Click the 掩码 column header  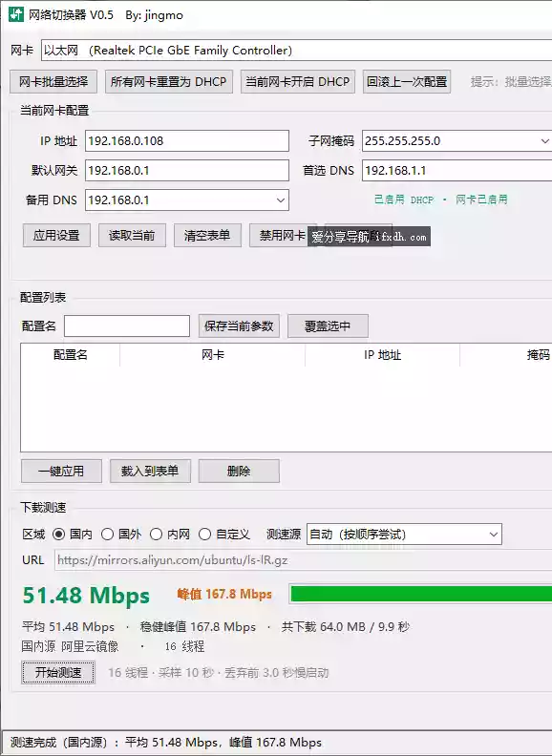(x=507, y=355)
